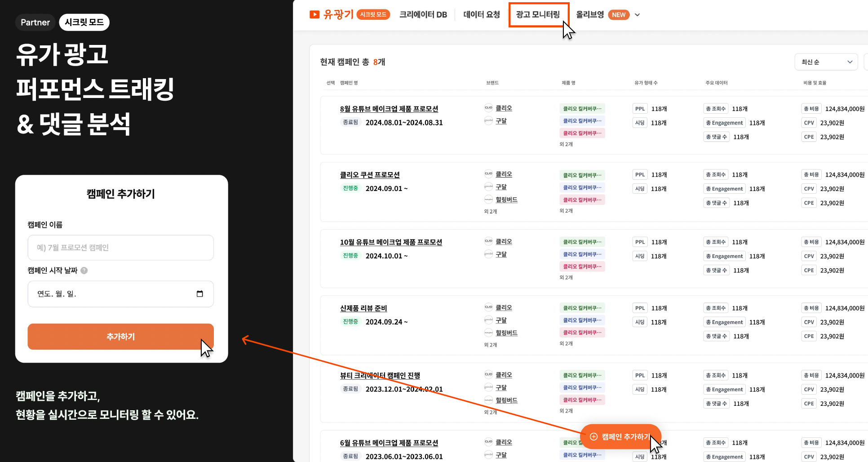This screenshot has width=868, height=462.
Task: Open the calendar icon in the start date field
Action: [x=200, y=293]
